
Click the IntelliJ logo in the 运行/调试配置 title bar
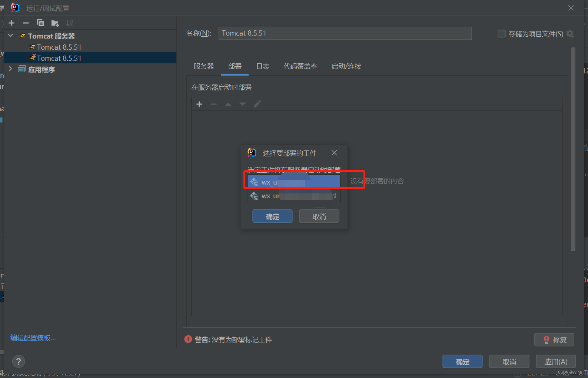pyautogui.click(x=15, y=7)
